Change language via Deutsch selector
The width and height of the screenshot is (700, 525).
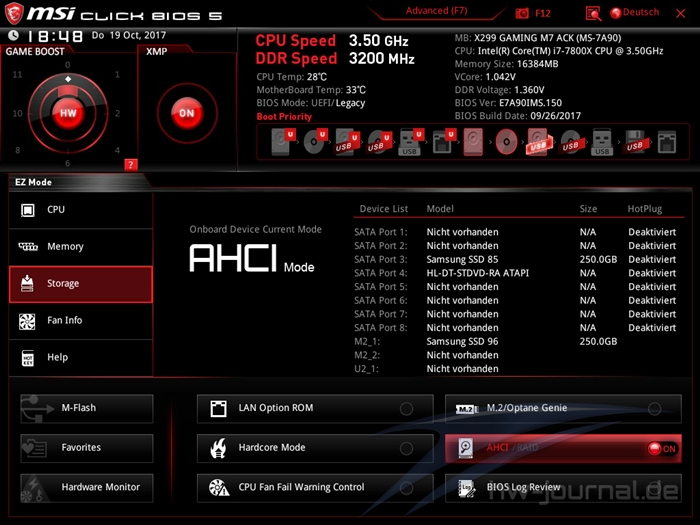pyautogui.click(x=641, y=12)
